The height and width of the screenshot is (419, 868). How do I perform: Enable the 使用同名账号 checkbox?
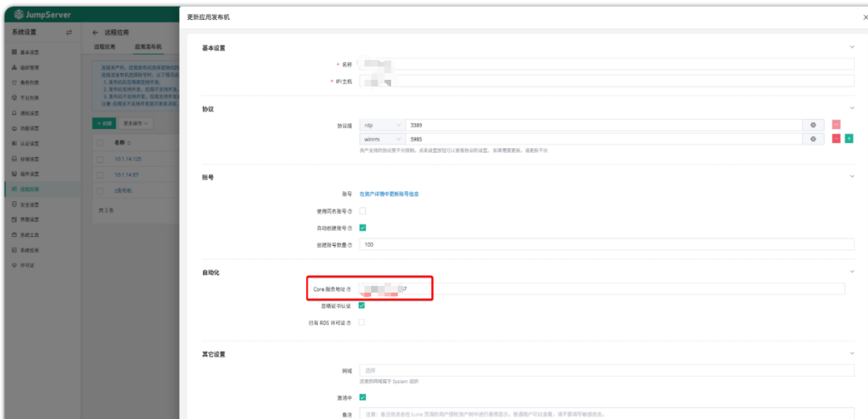point(362,211)
